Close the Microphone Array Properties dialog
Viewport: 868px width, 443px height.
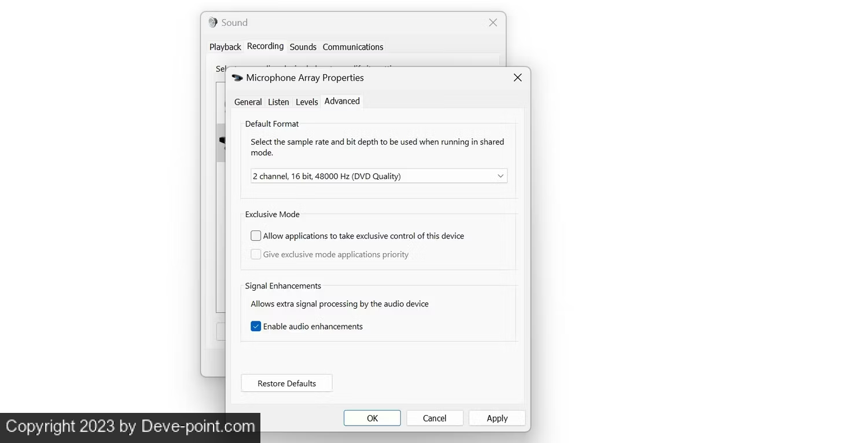tap(518, 78)
